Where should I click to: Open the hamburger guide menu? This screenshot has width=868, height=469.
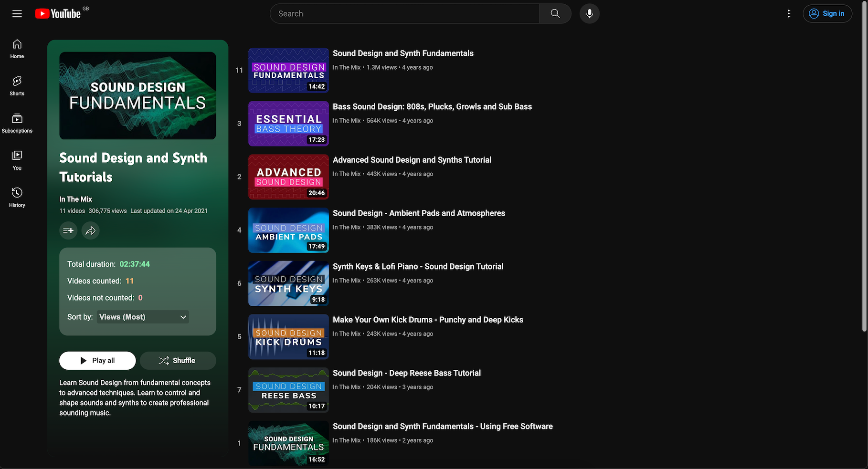[x=17, y=13]
